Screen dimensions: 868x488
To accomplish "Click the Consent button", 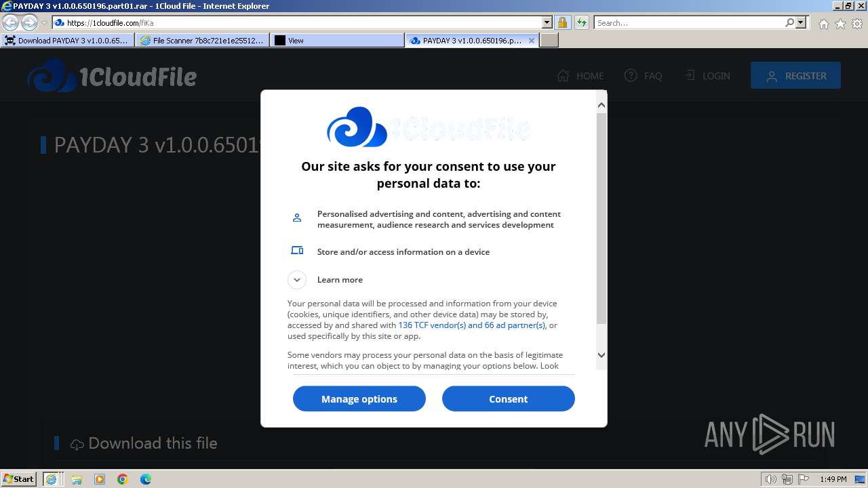I will (x=509, y=399).
